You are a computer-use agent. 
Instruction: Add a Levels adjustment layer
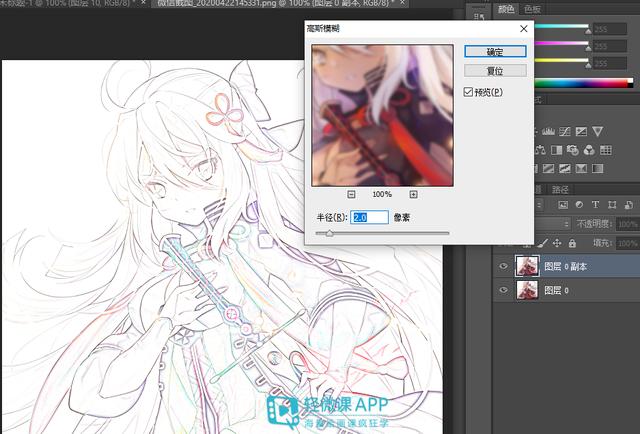click(x=548, y=131)
